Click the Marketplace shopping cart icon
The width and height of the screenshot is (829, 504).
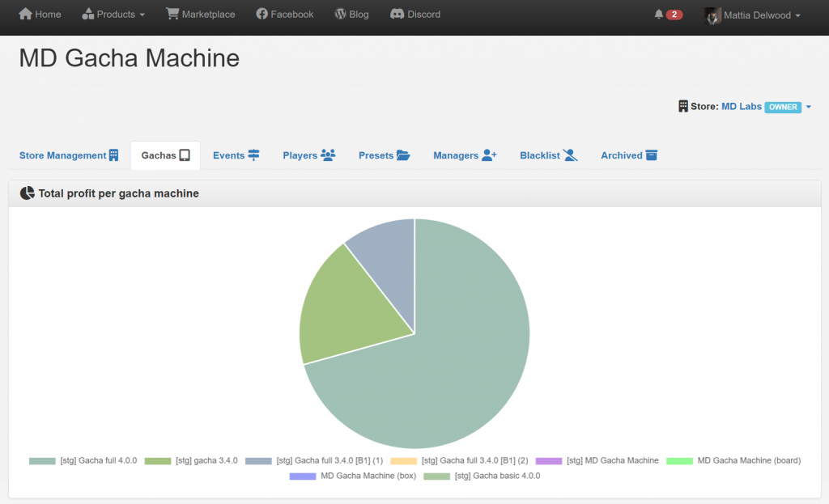(172, 14)
